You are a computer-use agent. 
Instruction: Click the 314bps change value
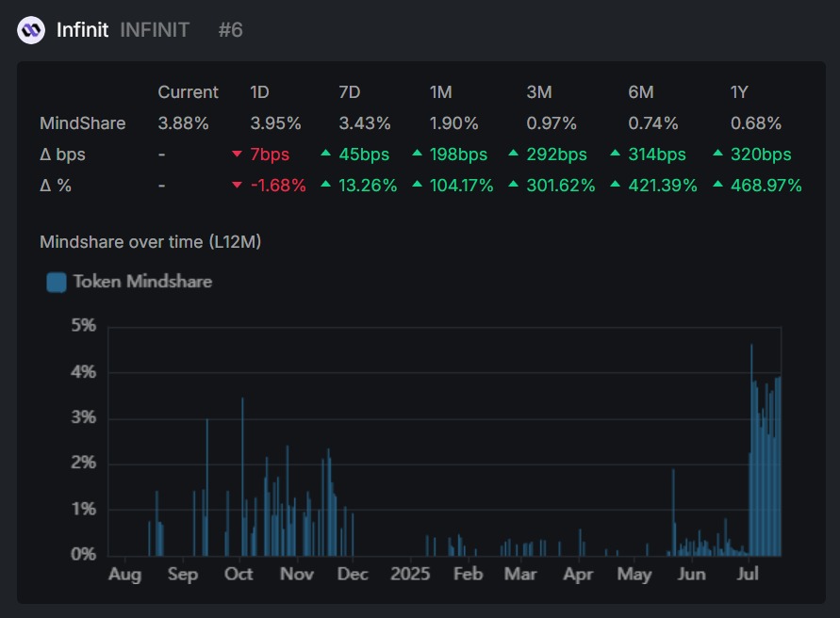click(x=657, y=154)
